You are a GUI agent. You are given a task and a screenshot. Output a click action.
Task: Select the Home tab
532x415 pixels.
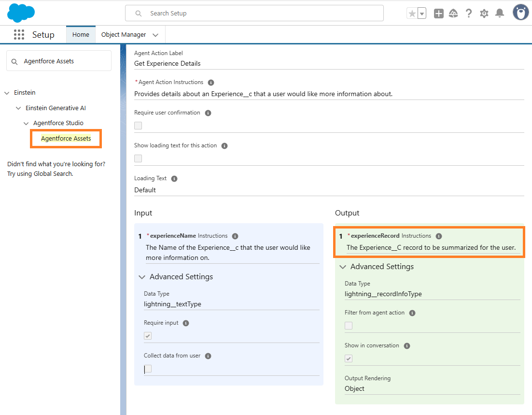[x=81, y=35]
